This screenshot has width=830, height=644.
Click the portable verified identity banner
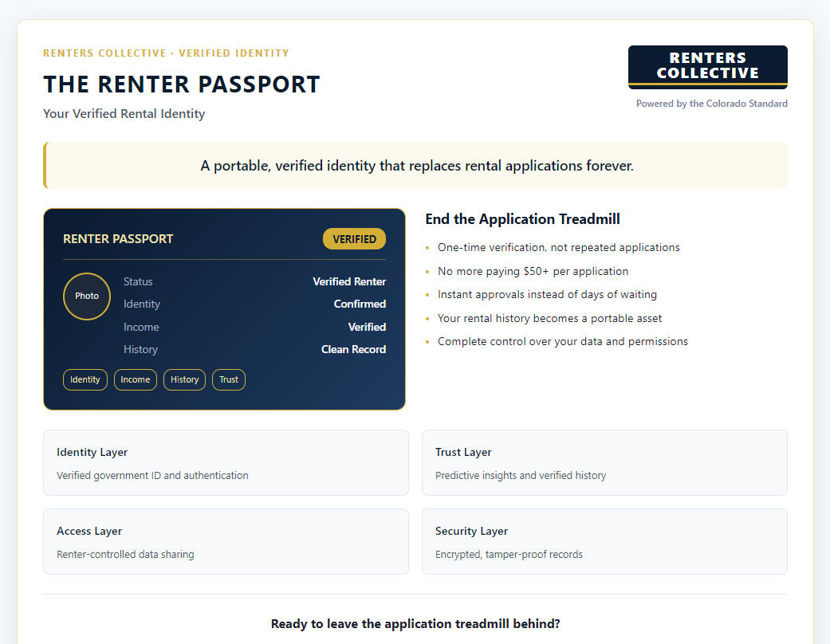click(416, 166)
